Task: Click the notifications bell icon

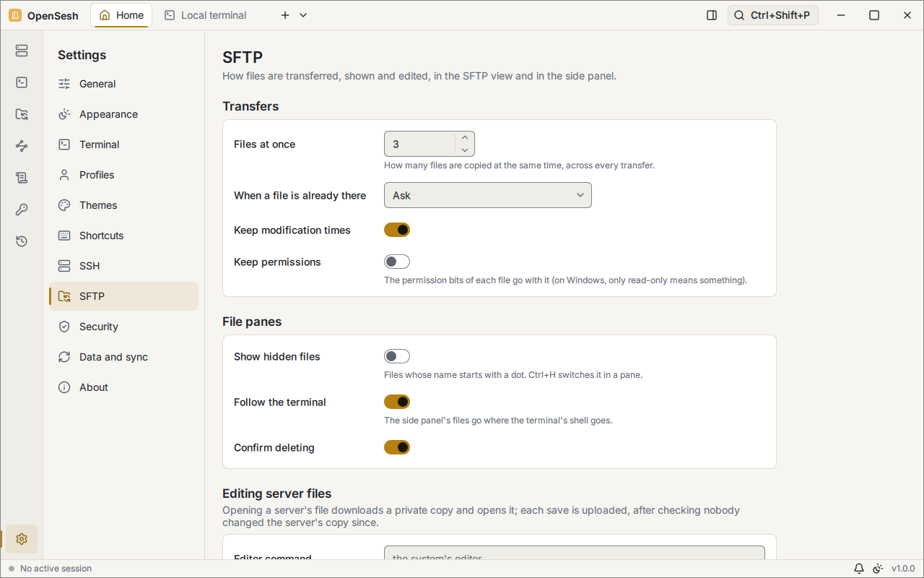Action: pos(859,569)
